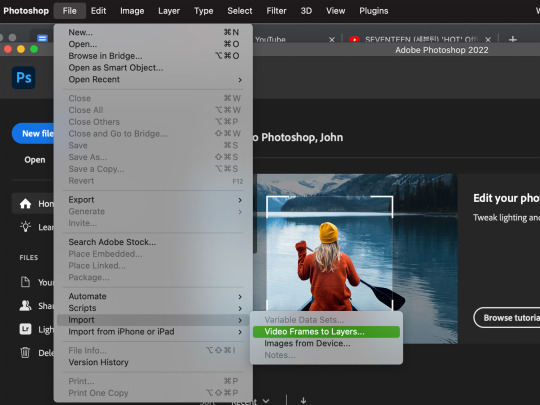The height and width of the screenshot is (405, 540).
Task: Click the Deleted trash can icon
Action: 25,353
